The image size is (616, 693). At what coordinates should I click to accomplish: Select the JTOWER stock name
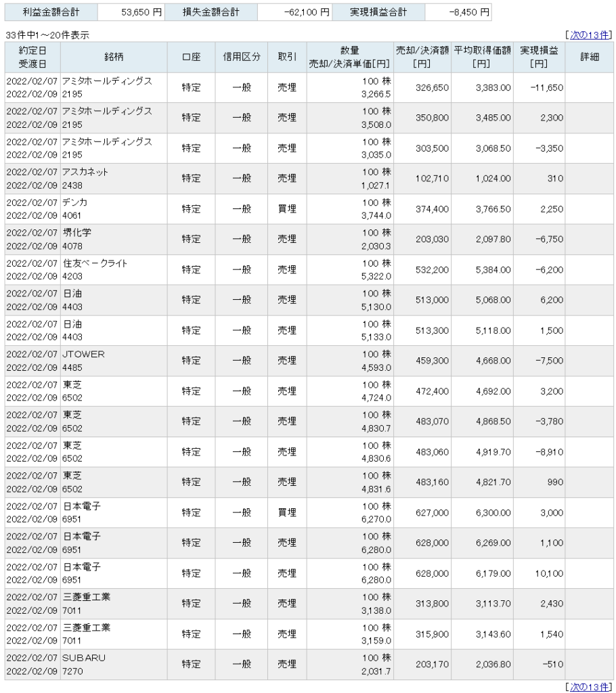click(83, 355)
